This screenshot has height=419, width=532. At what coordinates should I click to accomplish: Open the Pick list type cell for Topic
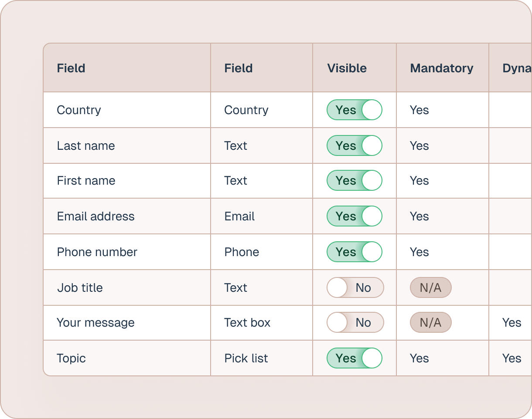(246, 358)
